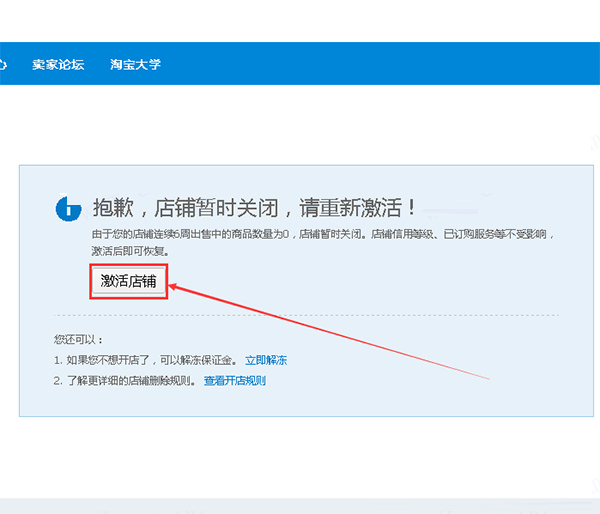Screen dimensions: 600x514
Task: Open the 淘宝大学 menu item
Action: click(x=135, y=64)
